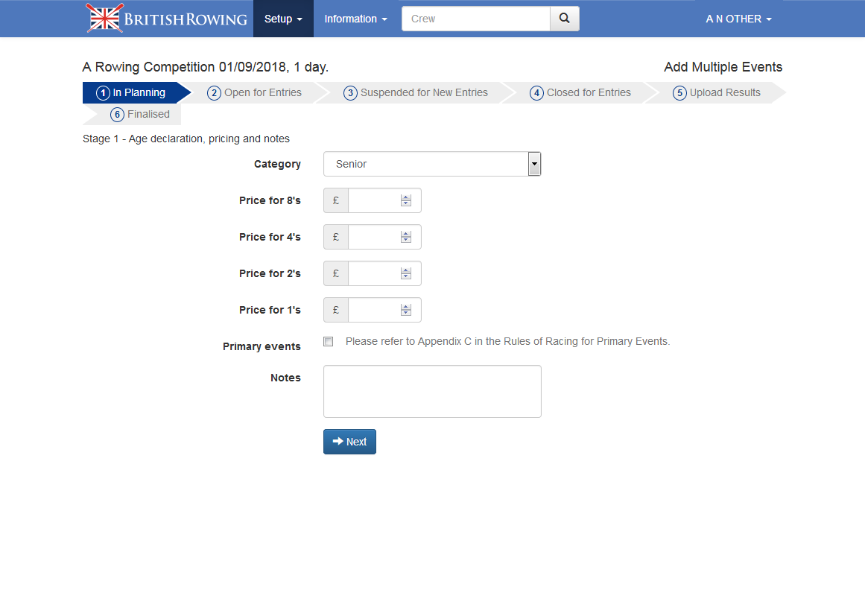Viewport: 865px width, 616px height.
Task: Increase Price for 8's with spinner up arrow
Action: click(x=406, y=197)
